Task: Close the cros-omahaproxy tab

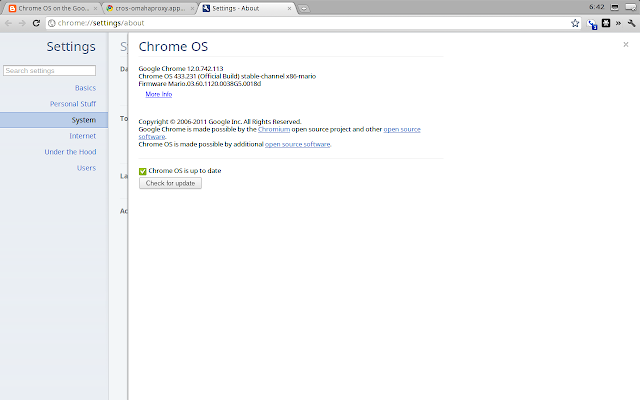Action: coord(192,8)
